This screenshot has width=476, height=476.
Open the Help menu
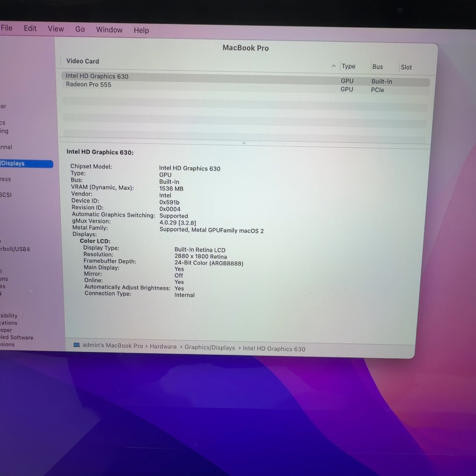pos(141,30)
